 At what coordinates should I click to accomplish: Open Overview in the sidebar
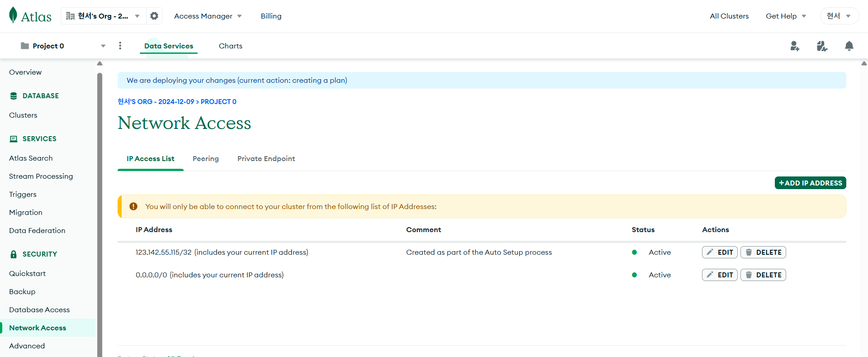tap(25, 72)
